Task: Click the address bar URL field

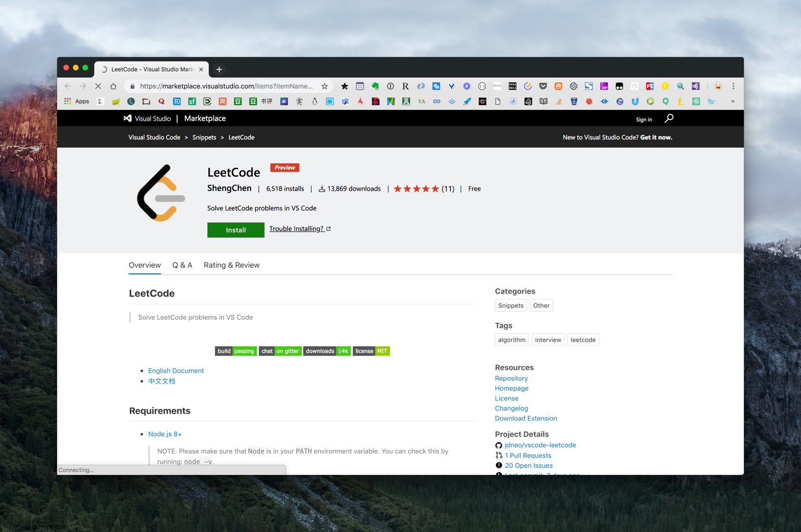Action: [x=226, y=86]
